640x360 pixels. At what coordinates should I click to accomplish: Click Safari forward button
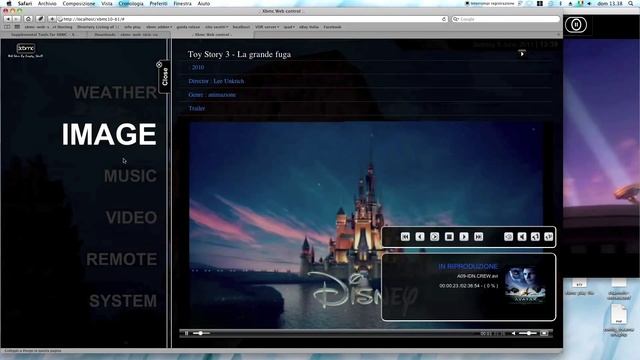point(16,19)
